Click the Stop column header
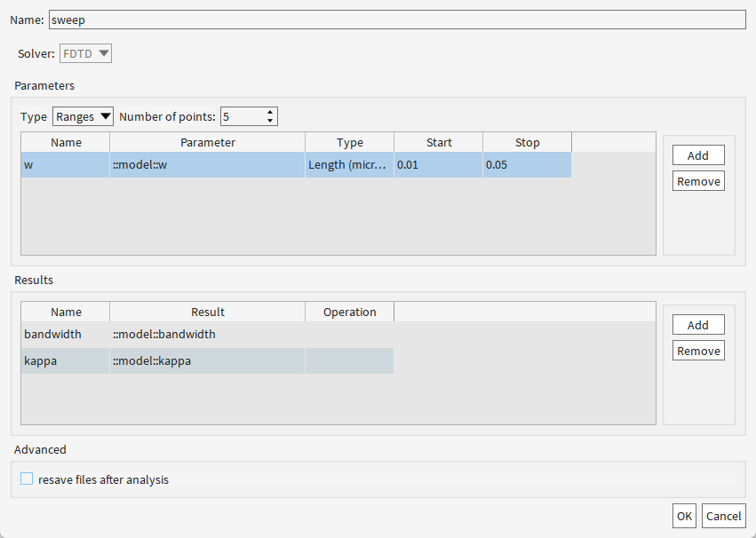Screen dimensions: 756x538 click(x=527, y=143)
